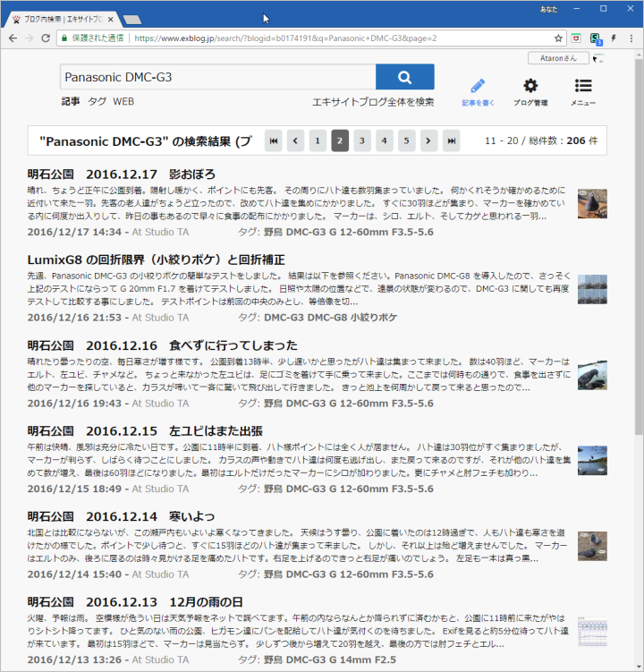Switch to the タグ search tab
This screenshot has width=644, height=672.
pyautogui.click(x=97, y=102)
